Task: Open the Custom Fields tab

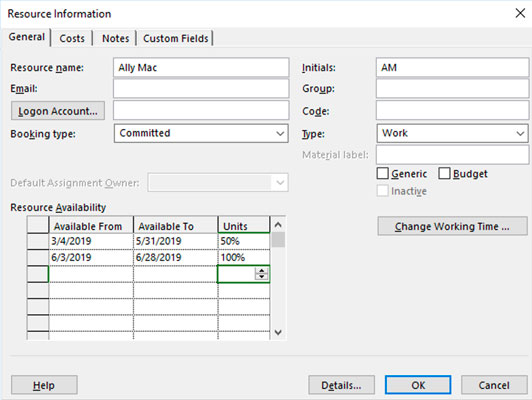Action: [x=175, y=38]
